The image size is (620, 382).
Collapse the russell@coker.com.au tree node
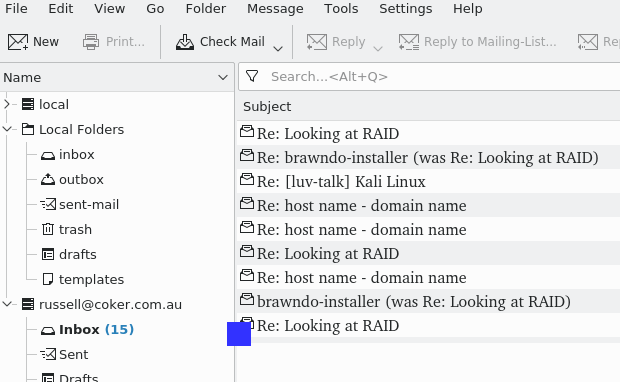pyautogui.click(x=6, y=304)
